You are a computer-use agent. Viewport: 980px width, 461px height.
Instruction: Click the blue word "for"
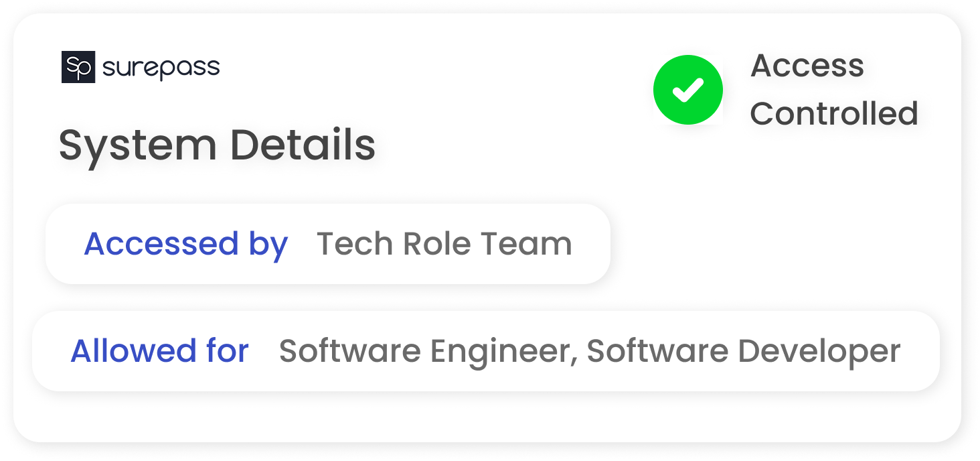[x=218, y=350]
